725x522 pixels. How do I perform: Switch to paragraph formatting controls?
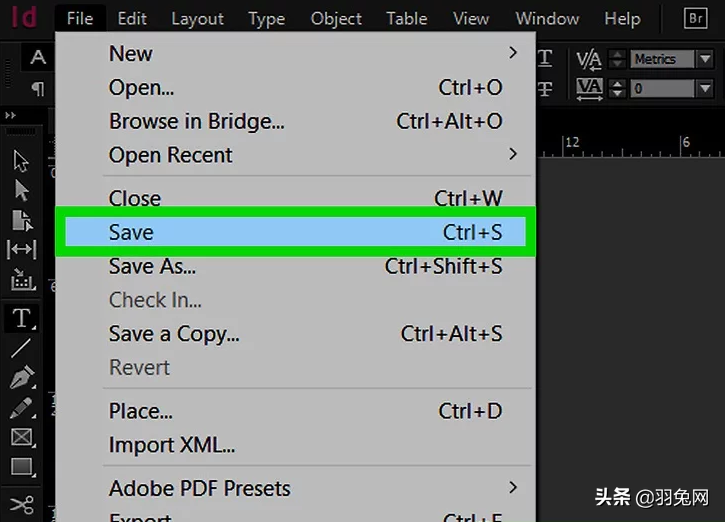38,88
